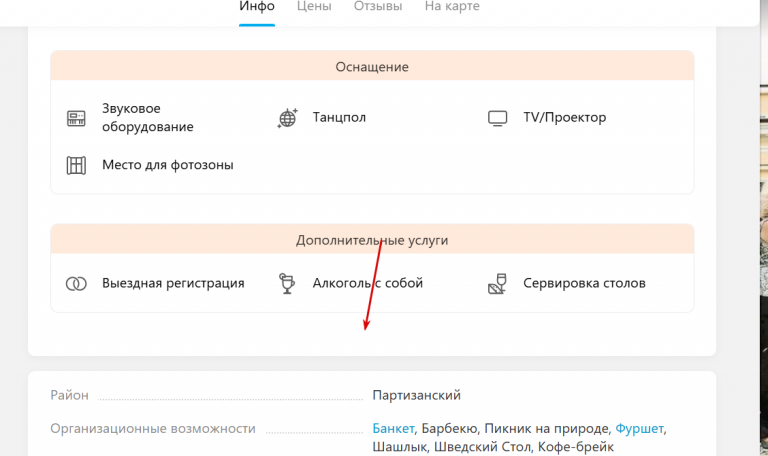The width and height of the screenshot is (768, 456).
Task: Click the cocktail glass alcohol icon
Action: (287, 283)
